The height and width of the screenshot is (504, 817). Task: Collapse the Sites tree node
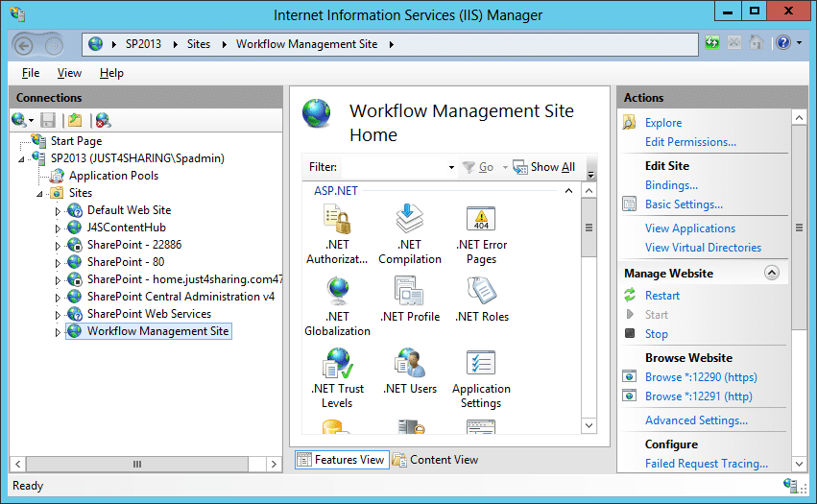(39, 194)
